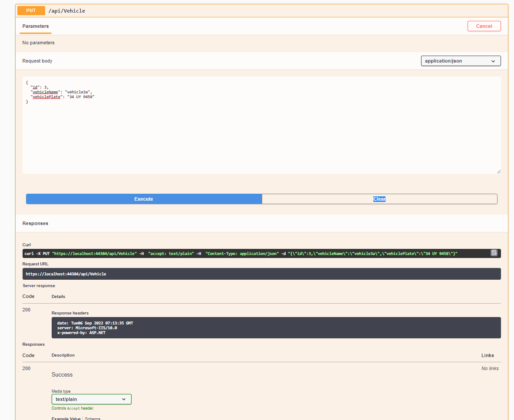Switch to the Schema view
This screenshot has height=420, width=514.
tap(92, 418)
